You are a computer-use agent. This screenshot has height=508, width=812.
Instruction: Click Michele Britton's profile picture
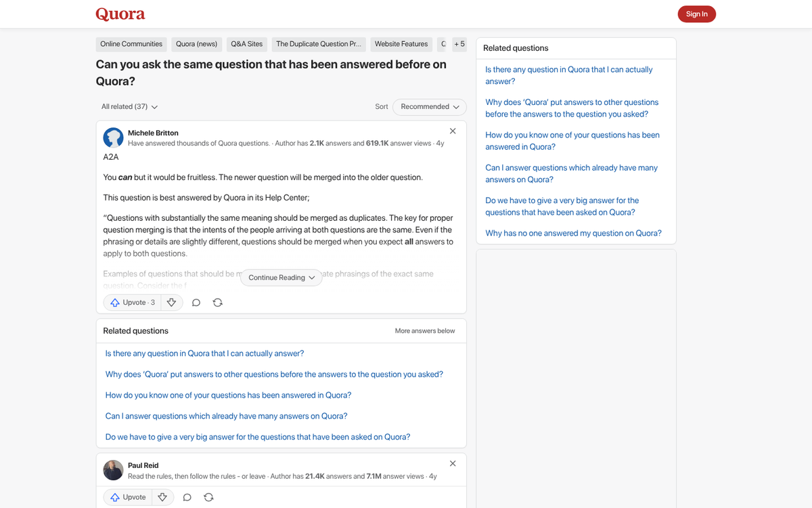point(113,137)
